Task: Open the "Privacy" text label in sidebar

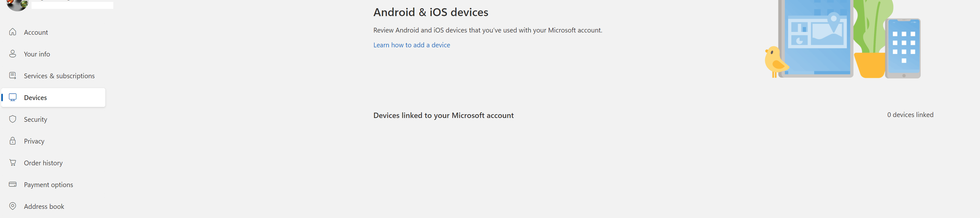Action: pos(34,141)
